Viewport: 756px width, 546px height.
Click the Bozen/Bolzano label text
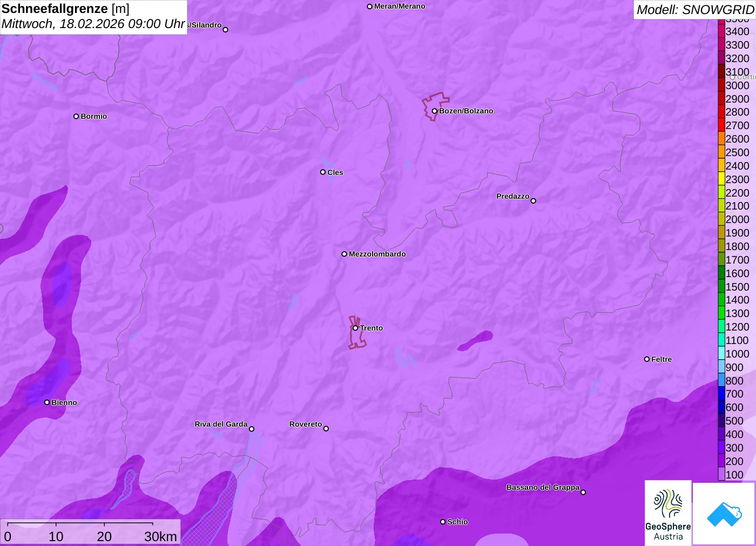[466, 111]
